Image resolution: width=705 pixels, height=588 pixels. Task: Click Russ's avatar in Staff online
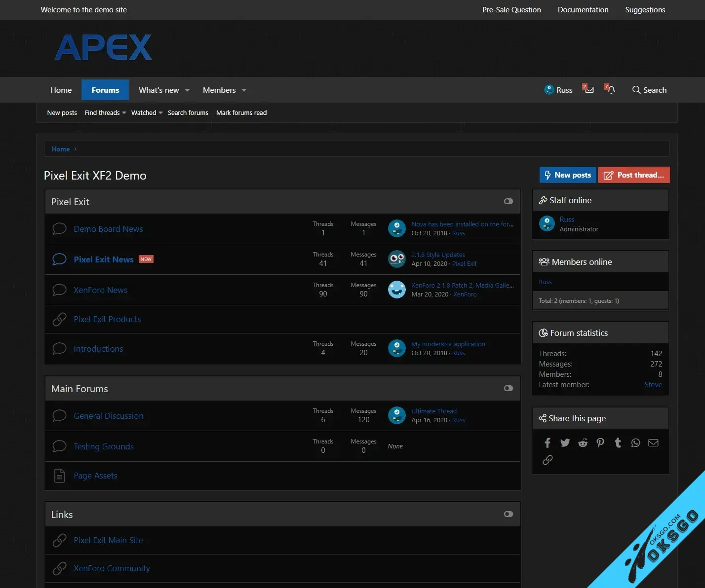[547, 223]
